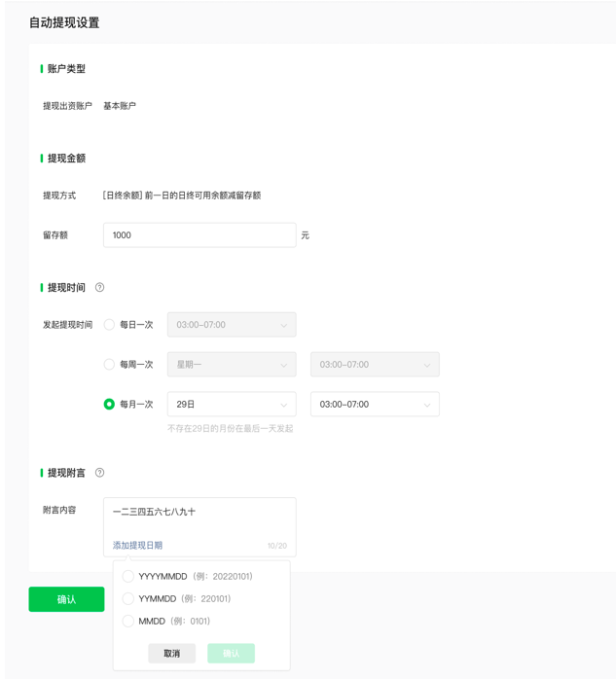Click the 自动提现设置 page title
The height and width of the screenshot is (679, 616).
click(64, 23)
